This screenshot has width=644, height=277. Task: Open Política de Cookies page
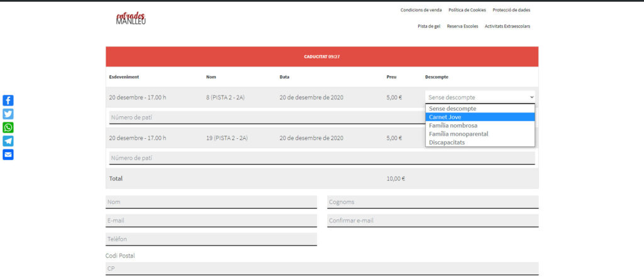(467, 10)
